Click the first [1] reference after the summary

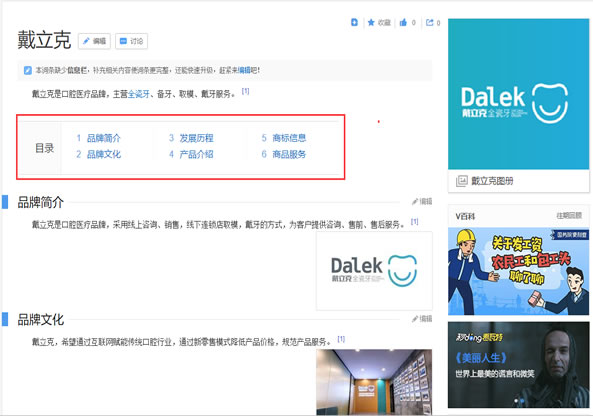245,91
